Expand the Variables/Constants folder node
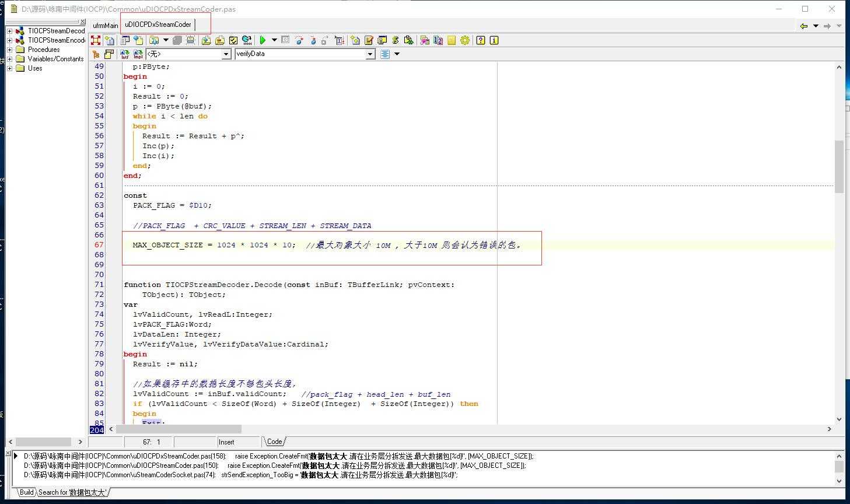Screen dimensions: 850x504 click(x=9, y=59)
